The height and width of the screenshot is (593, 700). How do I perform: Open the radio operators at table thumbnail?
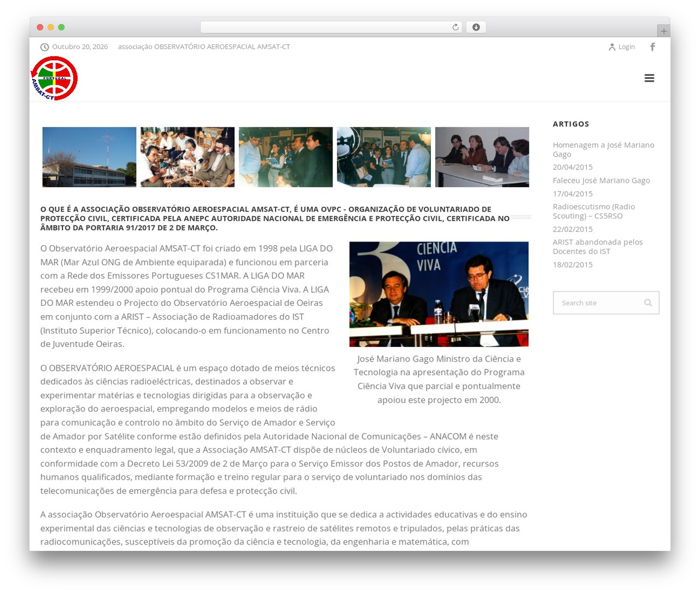(x=188, y=157)
